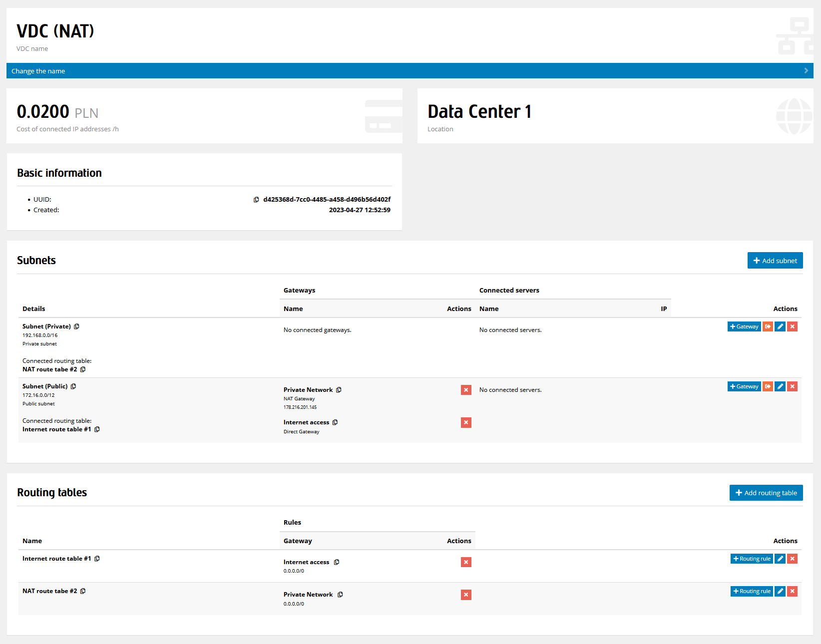Open the Change the name bar
Image resolution: width=821 pixels, height=644 pixels.
(x=410, y=71)
